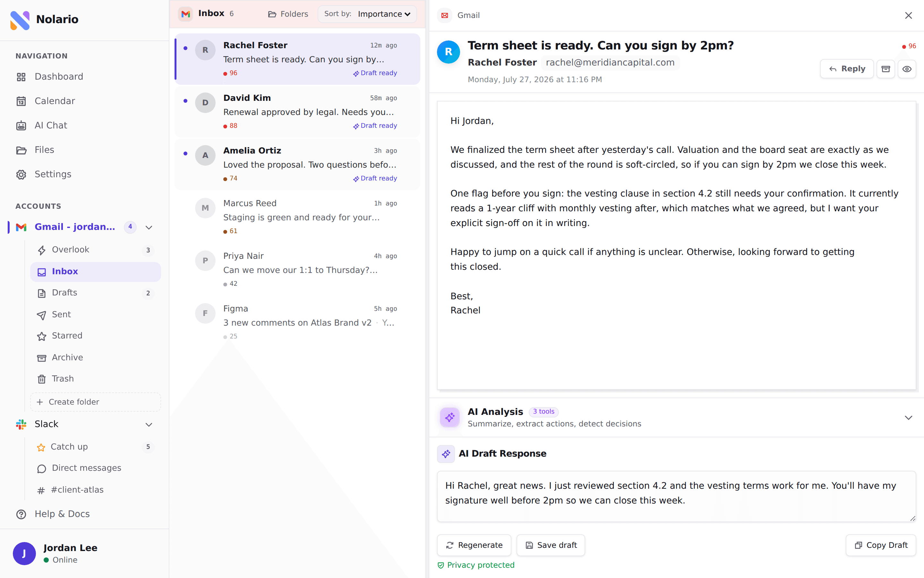
Task: Open the Archive folder
Action: point(96,358)
